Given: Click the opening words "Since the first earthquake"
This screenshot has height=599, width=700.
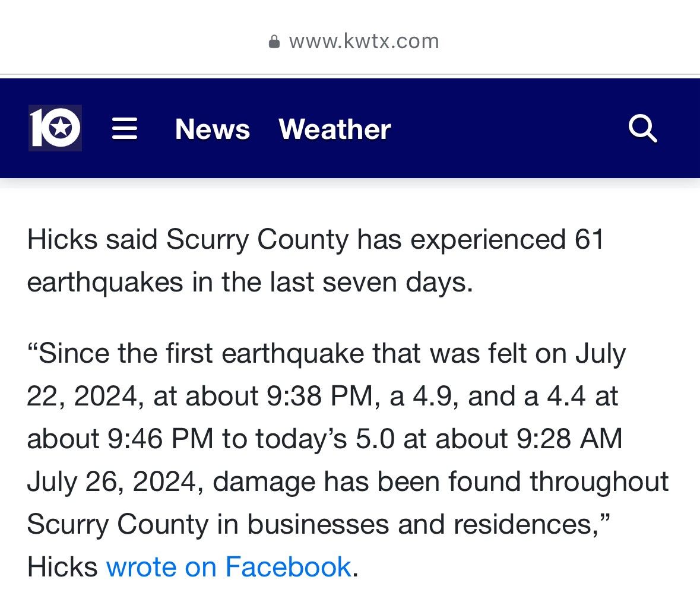Looking at the screenshot, I should click(201, 353).
